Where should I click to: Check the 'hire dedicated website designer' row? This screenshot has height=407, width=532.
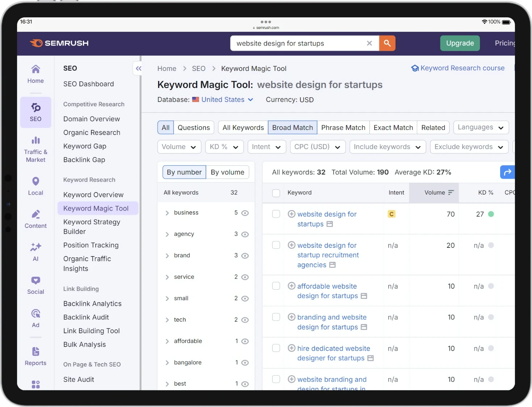coord(276,348)
